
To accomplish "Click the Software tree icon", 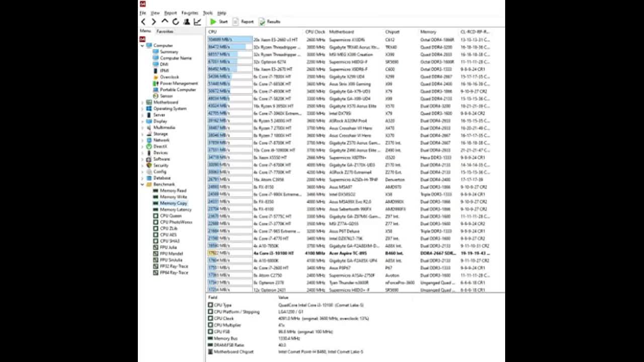I will tap(149, 159).
